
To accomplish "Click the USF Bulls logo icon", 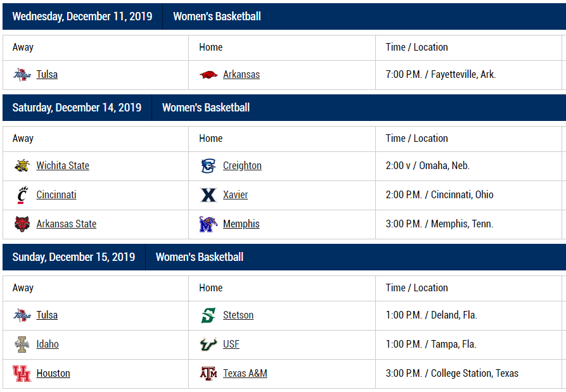I will pyautogui.click(x=209, y=345).
